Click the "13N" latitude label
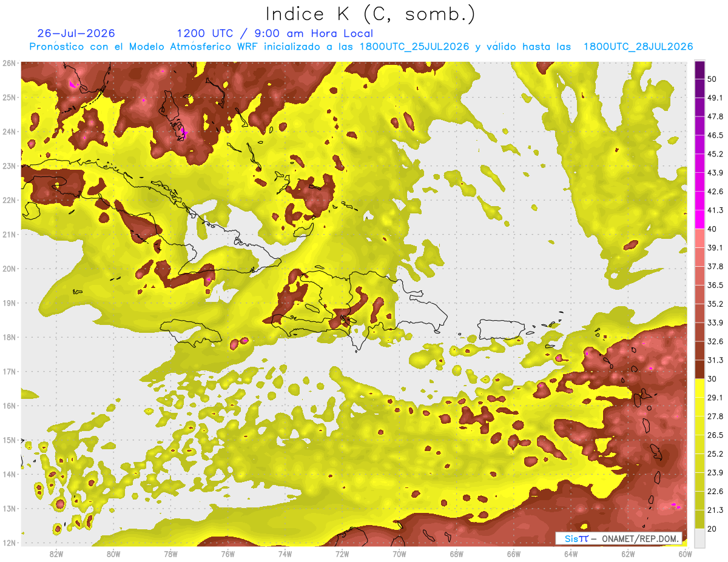 tap(9, 508)
